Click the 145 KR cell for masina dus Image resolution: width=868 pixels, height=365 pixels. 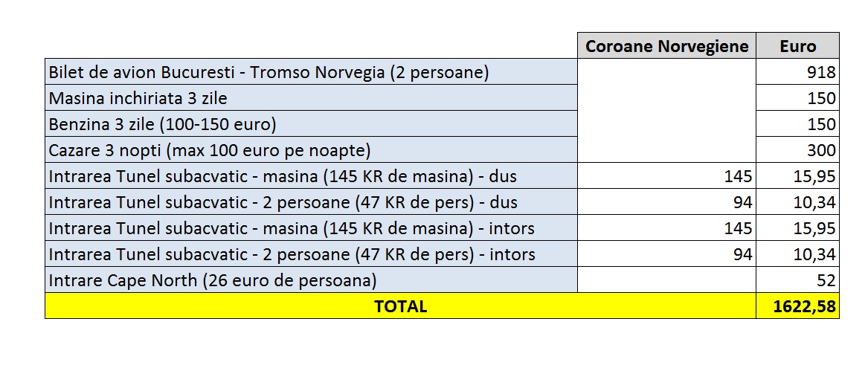(666, 176)
